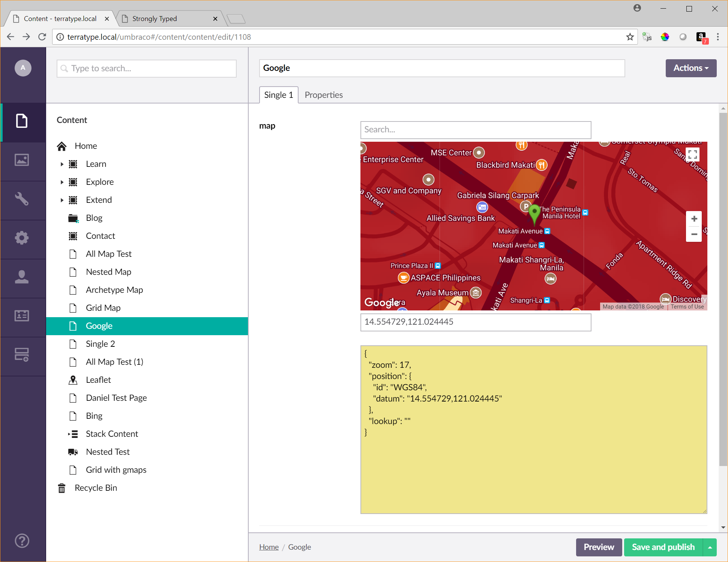This screenshot has width=728, height=562.
Task: Open the Archetype Map page
Action: [x=114, y=290]
